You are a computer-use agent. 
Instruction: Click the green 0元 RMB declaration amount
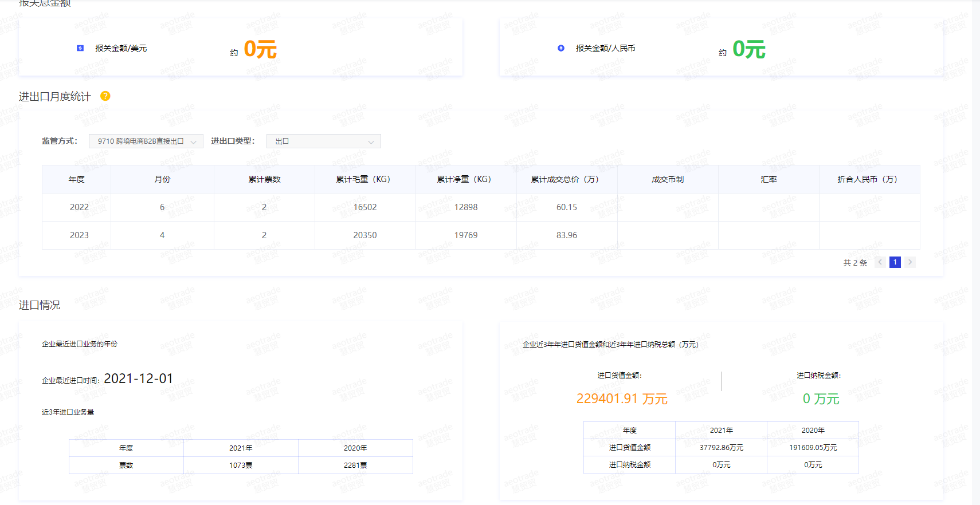[749, 49]
